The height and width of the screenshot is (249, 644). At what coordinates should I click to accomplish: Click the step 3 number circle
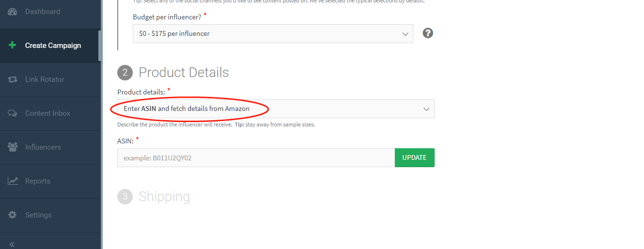tap(125, 197)
